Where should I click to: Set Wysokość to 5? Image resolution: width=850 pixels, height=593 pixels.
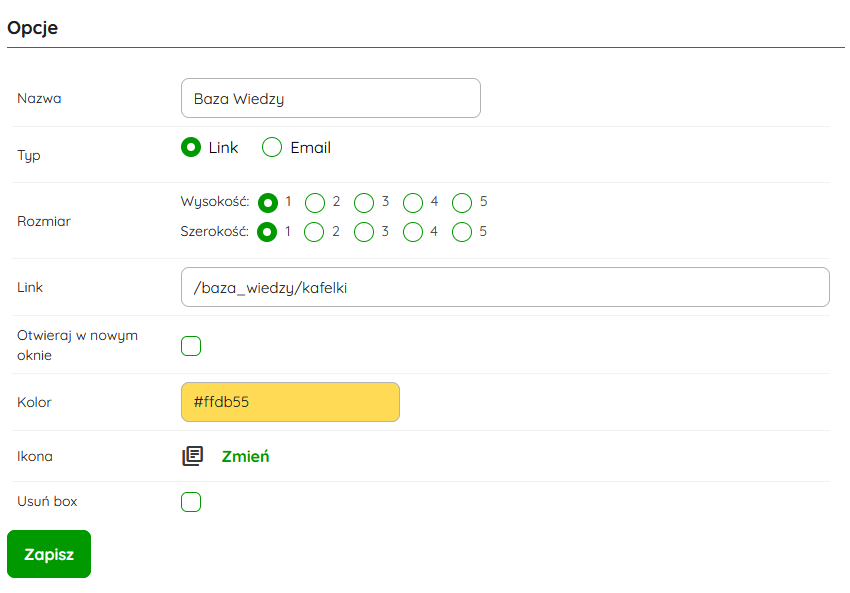click(x=462, y=203)
